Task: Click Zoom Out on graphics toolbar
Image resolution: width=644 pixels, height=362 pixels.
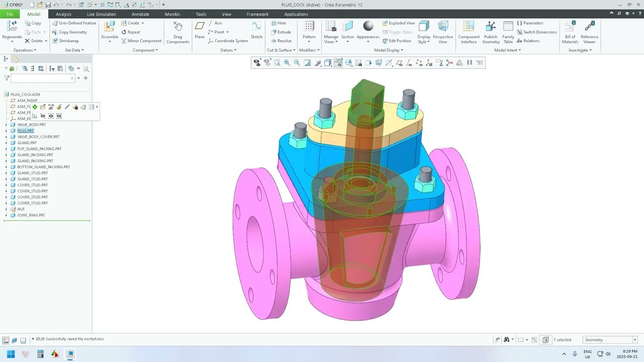Action: (x=297, y=63)
